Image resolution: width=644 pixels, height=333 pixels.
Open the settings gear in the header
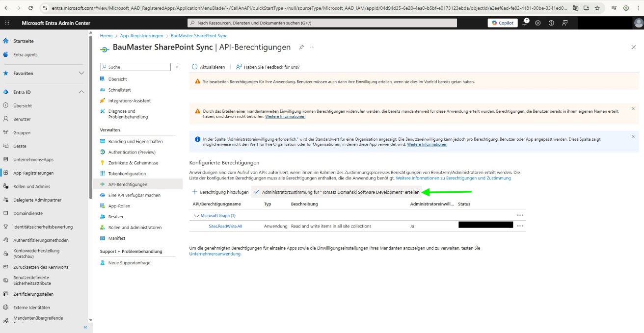click(x=537, y=23)
